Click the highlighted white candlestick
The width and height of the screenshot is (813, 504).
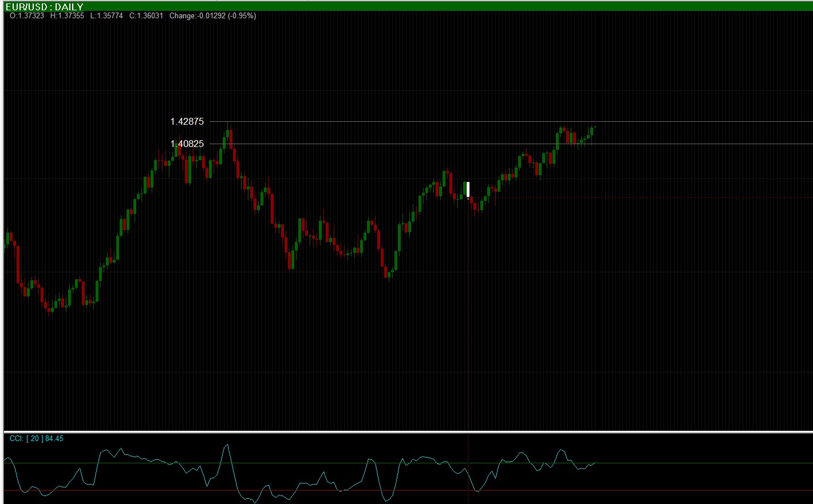(468, 189)
